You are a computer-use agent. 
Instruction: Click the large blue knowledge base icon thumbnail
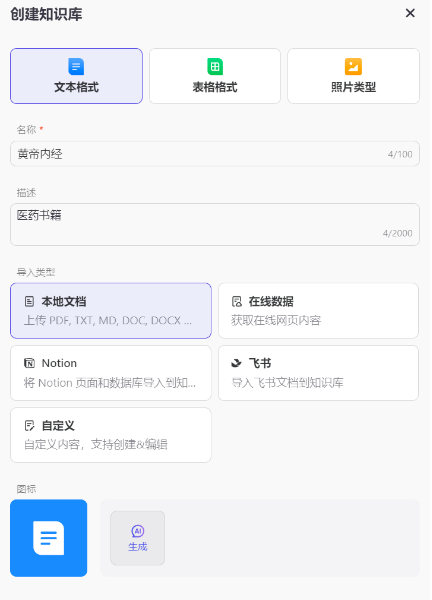tap(49, 538)
